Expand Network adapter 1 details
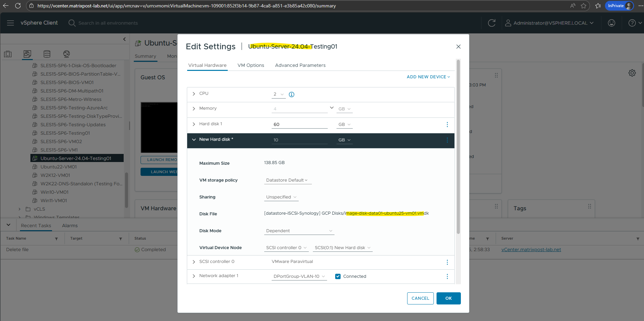The height and width of the screenshot is (321, 644). (194, 276)
